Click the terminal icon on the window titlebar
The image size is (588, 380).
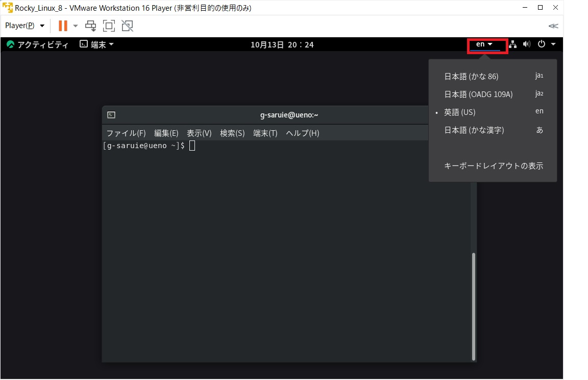click(x=111, y=114)
